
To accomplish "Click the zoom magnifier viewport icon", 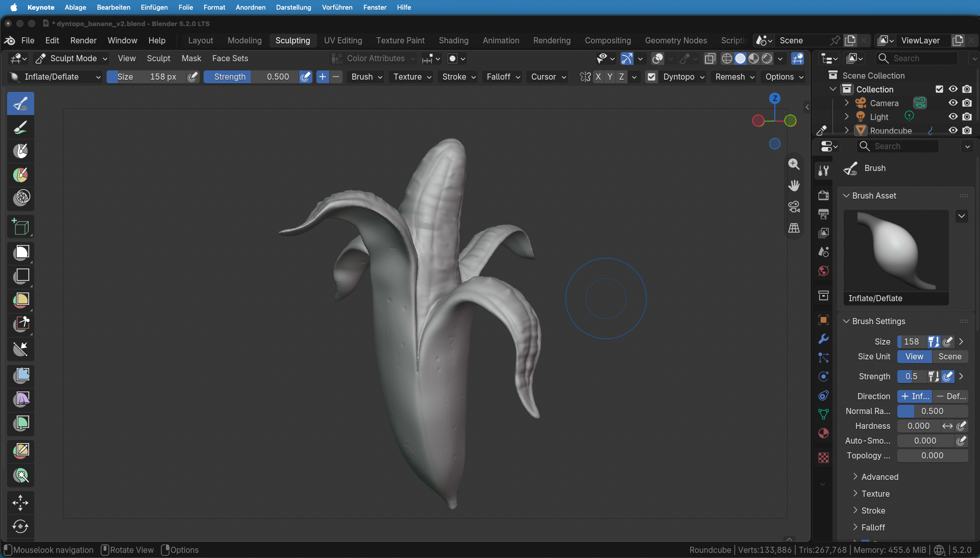I will 794,164.
